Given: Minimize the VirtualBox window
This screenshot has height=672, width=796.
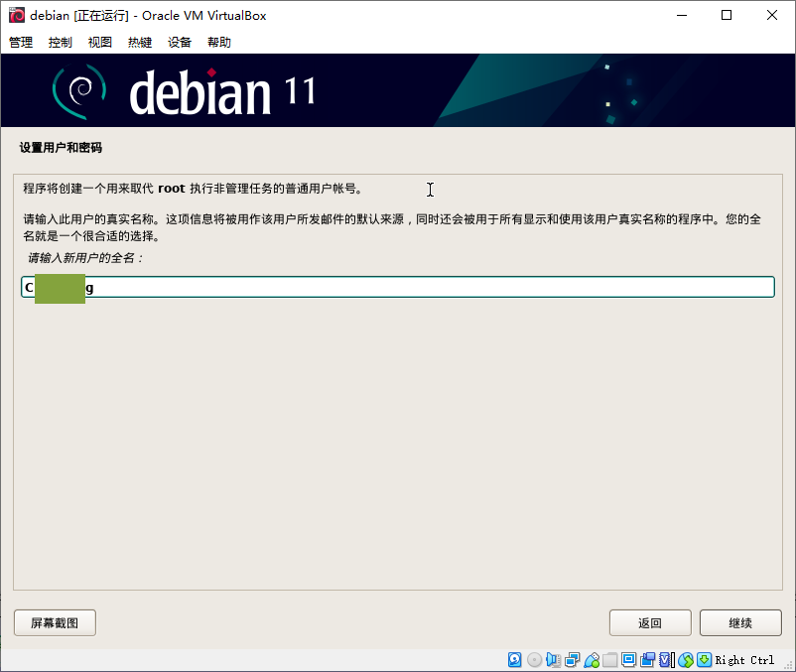Looking at the screenshot, I should [682, 15].
